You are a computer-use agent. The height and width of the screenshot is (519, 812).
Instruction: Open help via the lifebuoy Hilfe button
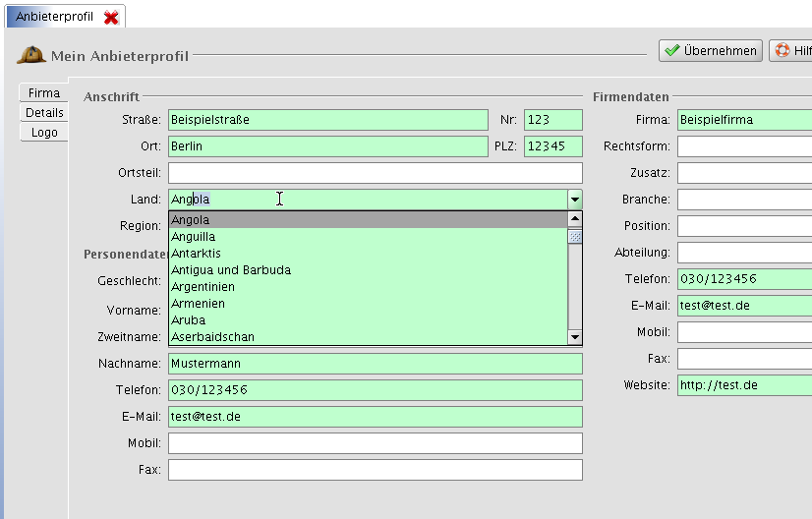[791, 51]
